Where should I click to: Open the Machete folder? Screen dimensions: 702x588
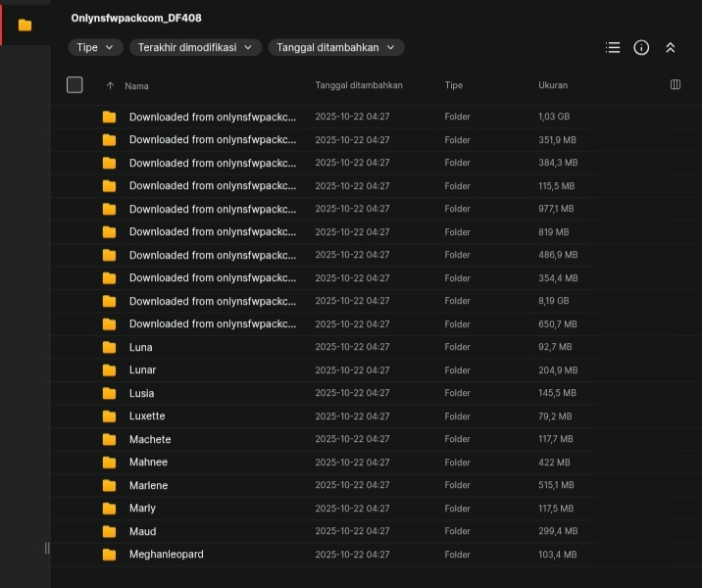(150, 439)
